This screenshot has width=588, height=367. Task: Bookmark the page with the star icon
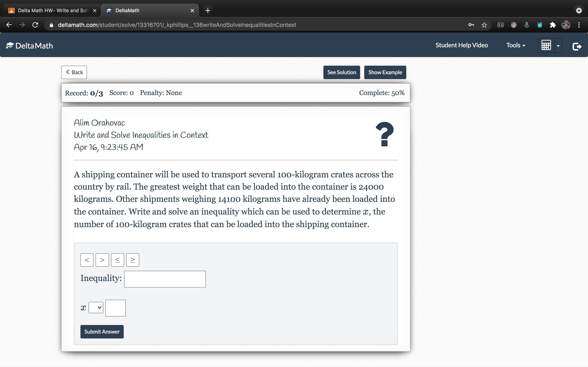click(x=484, y=25)
